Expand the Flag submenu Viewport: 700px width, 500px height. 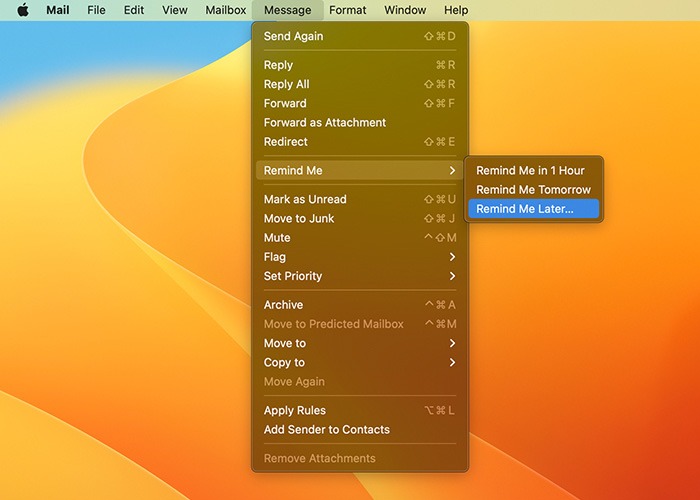point(360,257)
